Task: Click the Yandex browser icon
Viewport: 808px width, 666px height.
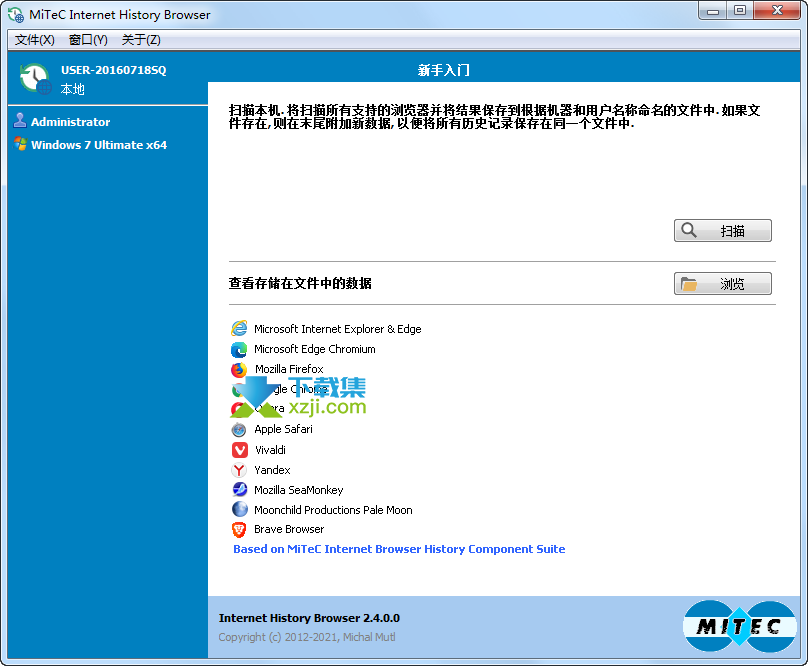Action: [239, 470]
